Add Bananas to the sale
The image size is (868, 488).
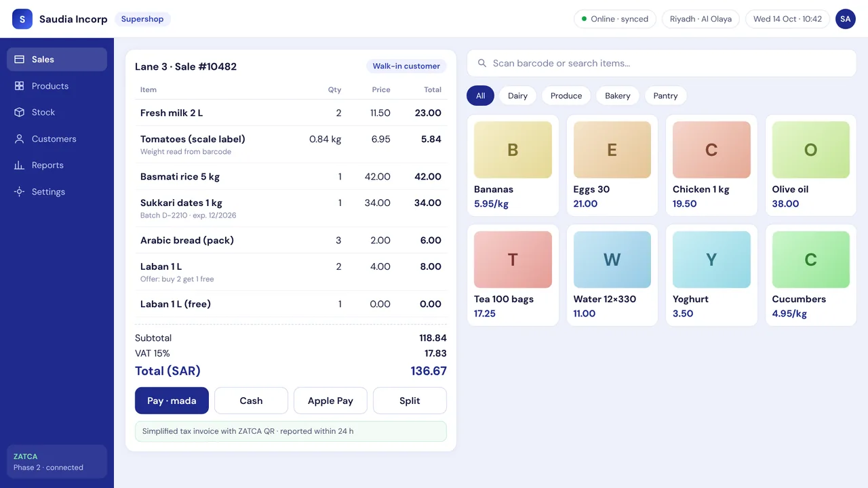(513, 165)
